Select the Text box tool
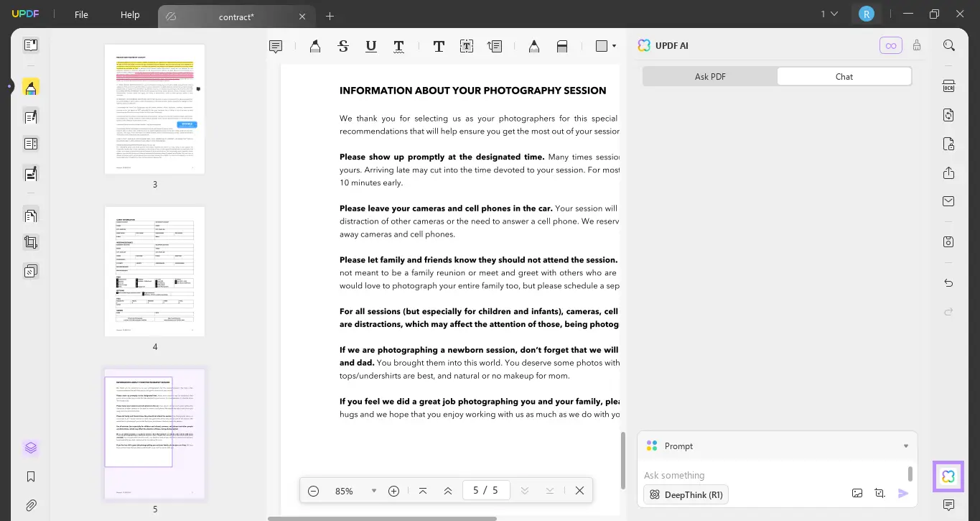980x521 pixels. tap(467, 47)
